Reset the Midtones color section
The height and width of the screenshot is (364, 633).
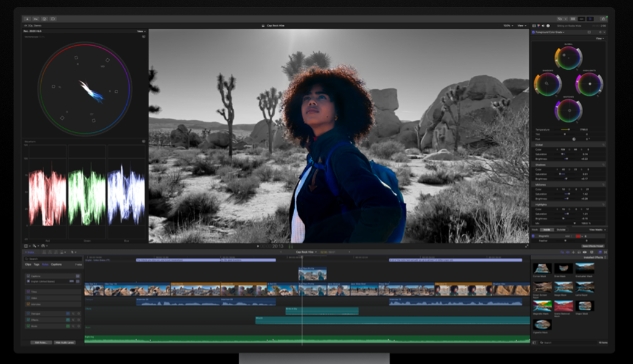point(603,184)
